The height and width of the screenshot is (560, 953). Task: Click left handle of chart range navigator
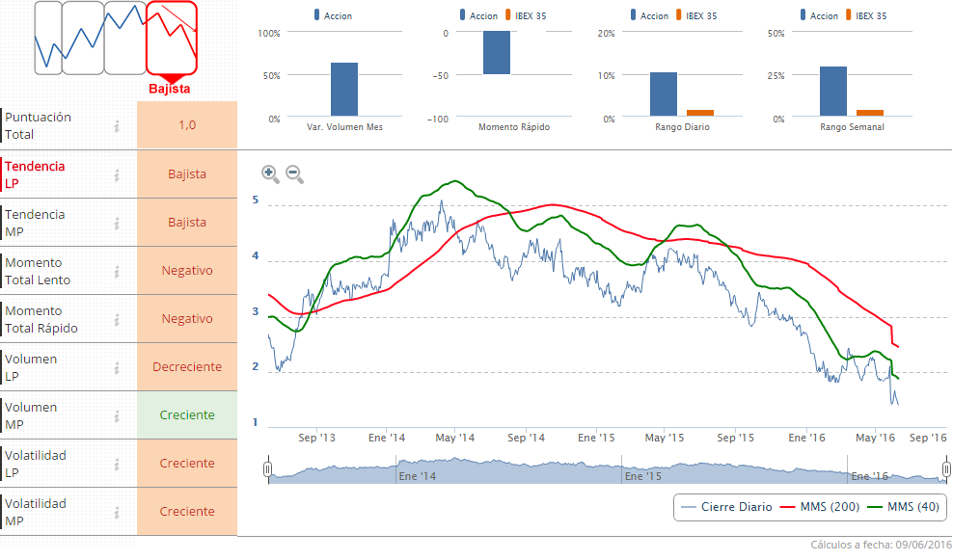[269, 470]
